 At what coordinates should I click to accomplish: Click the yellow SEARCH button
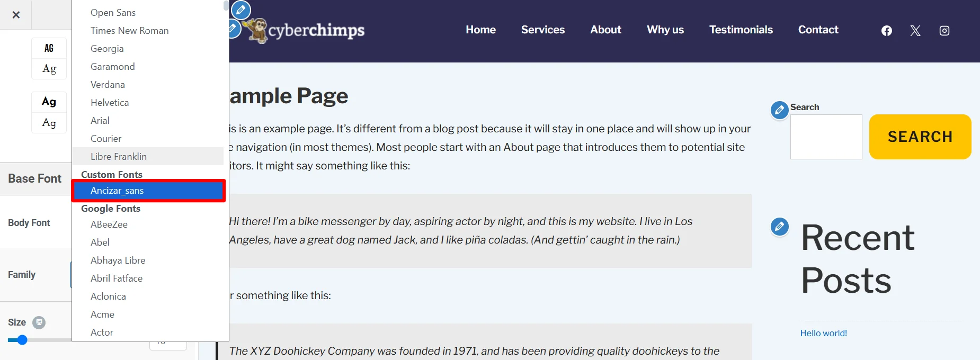[920, 137]
